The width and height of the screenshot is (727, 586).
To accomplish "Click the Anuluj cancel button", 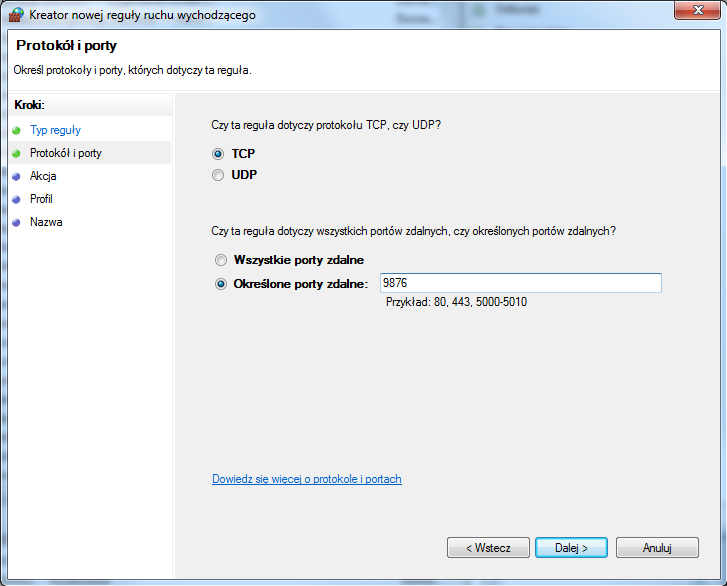I will pyautogui.click(x=657, y=548).
